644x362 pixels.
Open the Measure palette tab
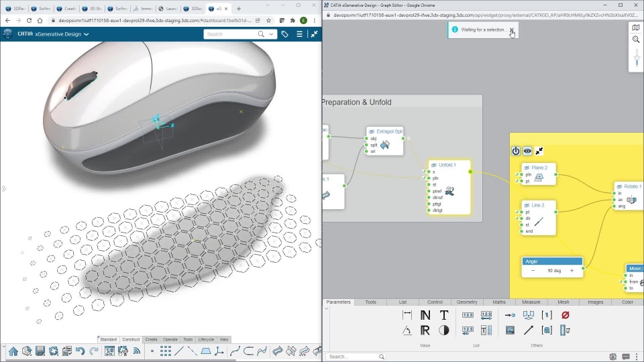531,302
